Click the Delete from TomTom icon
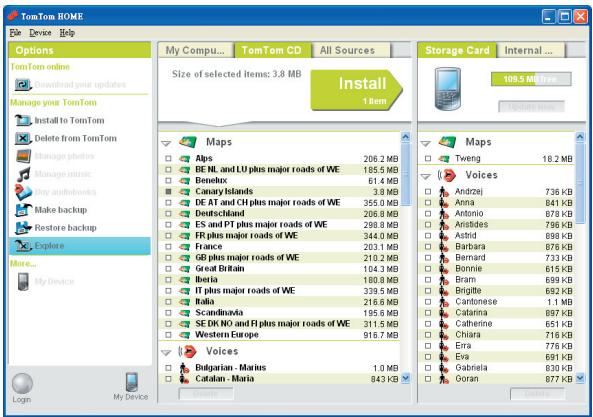593x417 pixels. click(x=23, y=138)
